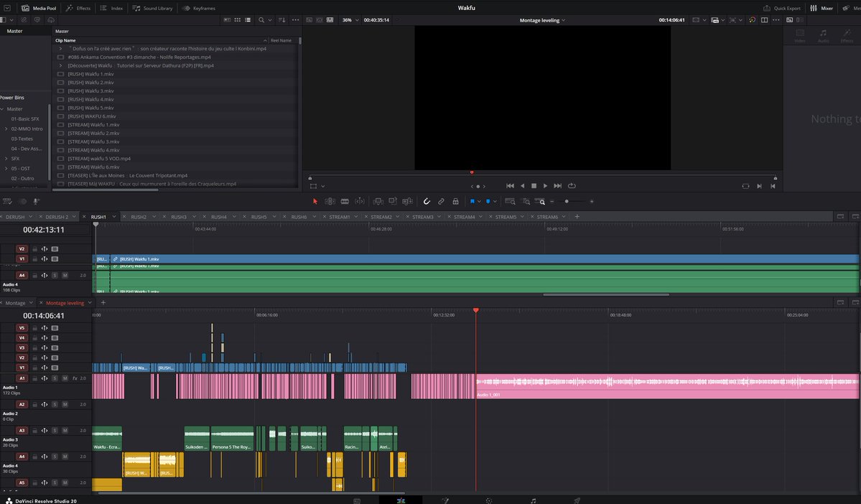Viewport: 861px width, 504px height.
Task: Solo the Audio 1 track (S)
Action: 55,378
